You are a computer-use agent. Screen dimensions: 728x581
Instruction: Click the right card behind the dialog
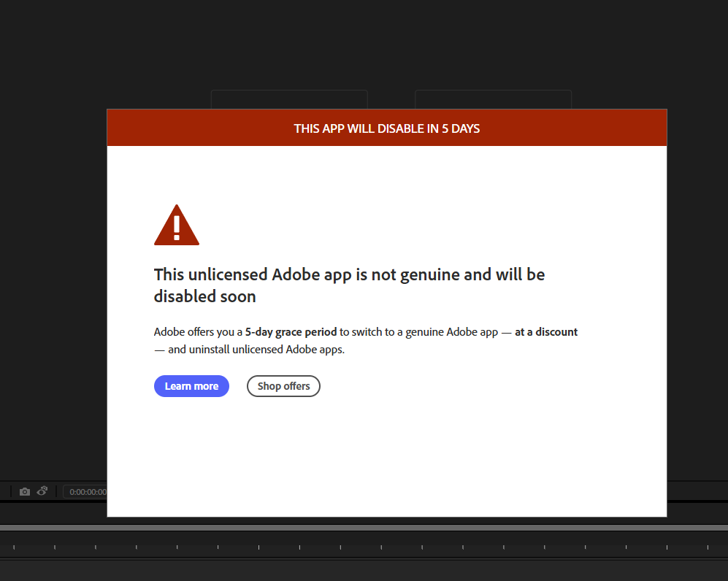pos(493,99)
